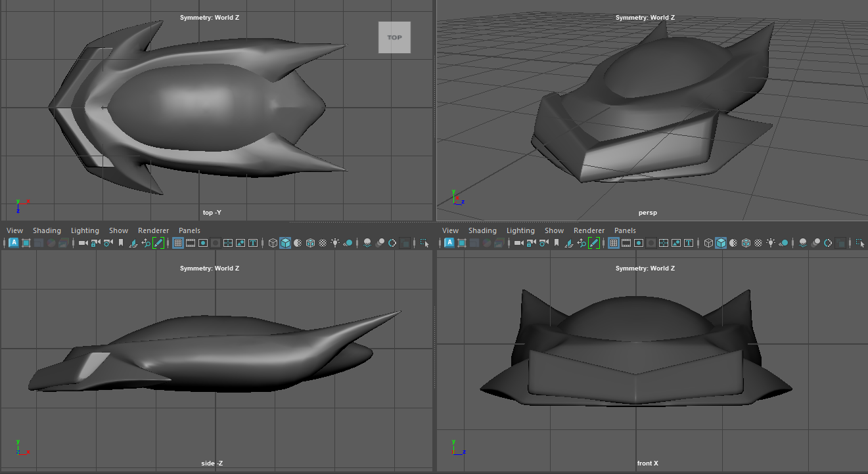Open the Renderer menu in side view panel
The height and width of the screenshot is (474, 868).
tap(153, 230)
